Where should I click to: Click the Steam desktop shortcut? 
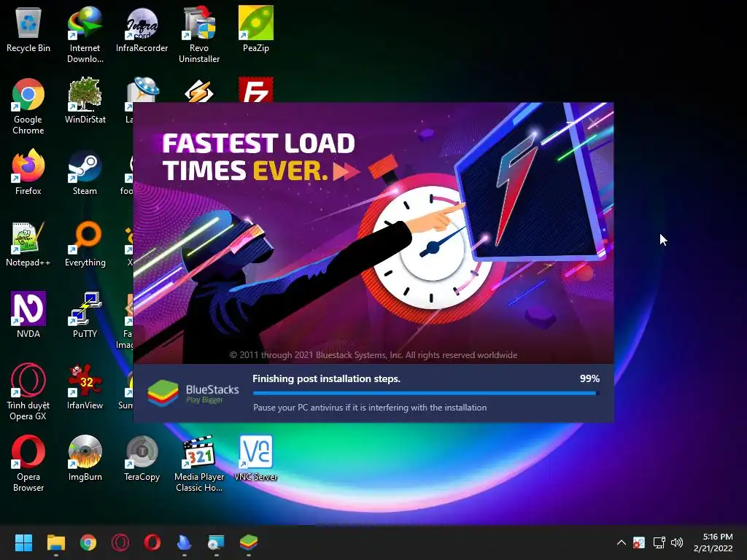tap(85, 172)
